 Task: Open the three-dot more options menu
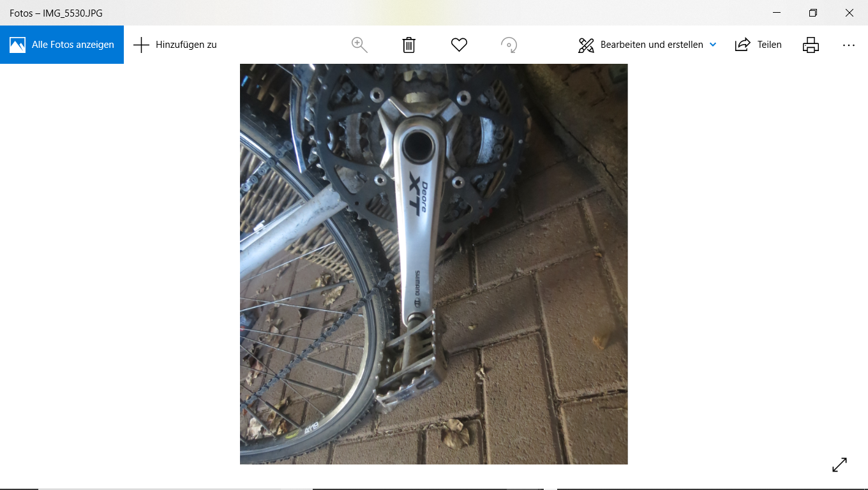pos(848,45)
